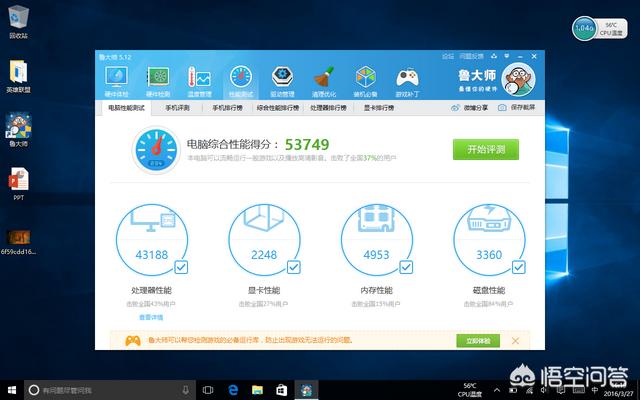Open 硬件体检 hardware checkup icon
The height and width of the screenshot is (400, 640).
coord(116,79)
